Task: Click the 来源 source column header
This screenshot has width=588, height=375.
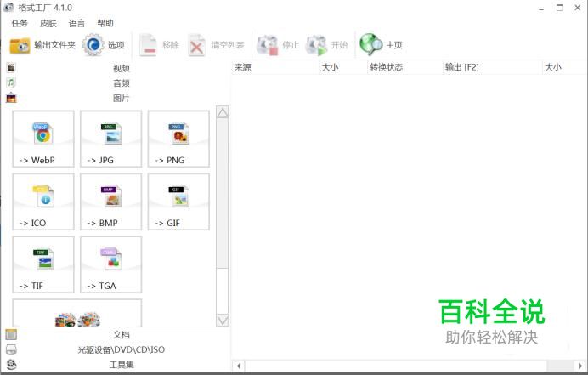Action: coord(275,67)
